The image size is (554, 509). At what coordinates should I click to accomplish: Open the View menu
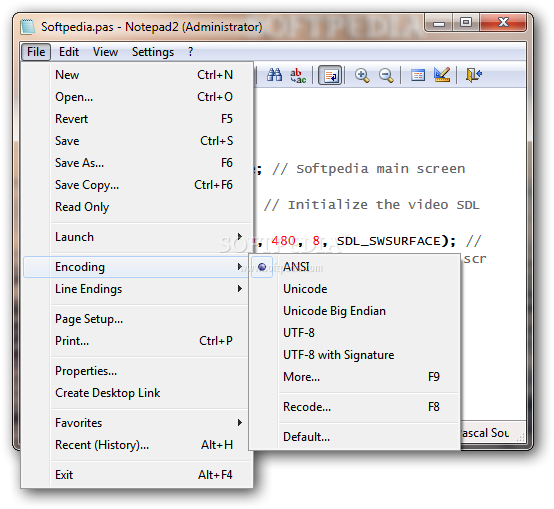point(105,52)
